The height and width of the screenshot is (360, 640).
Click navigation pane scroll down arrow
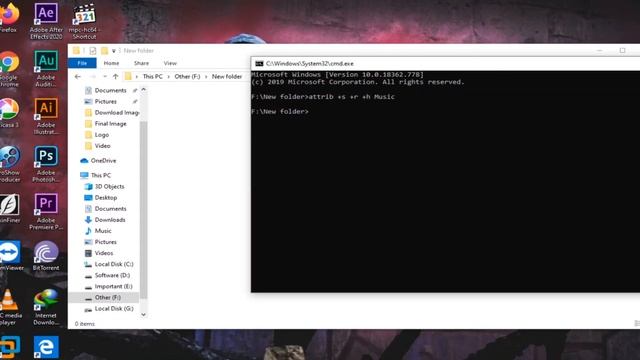[143, 314]
